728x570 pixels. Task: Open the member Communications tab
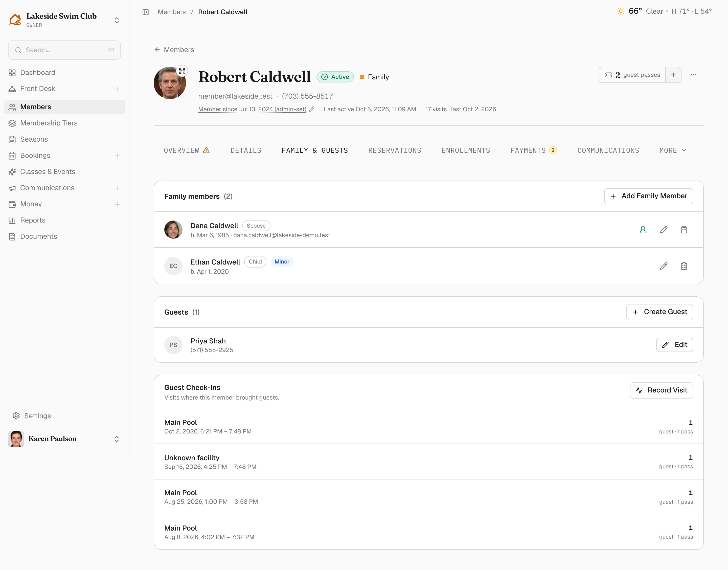[608, 150]
